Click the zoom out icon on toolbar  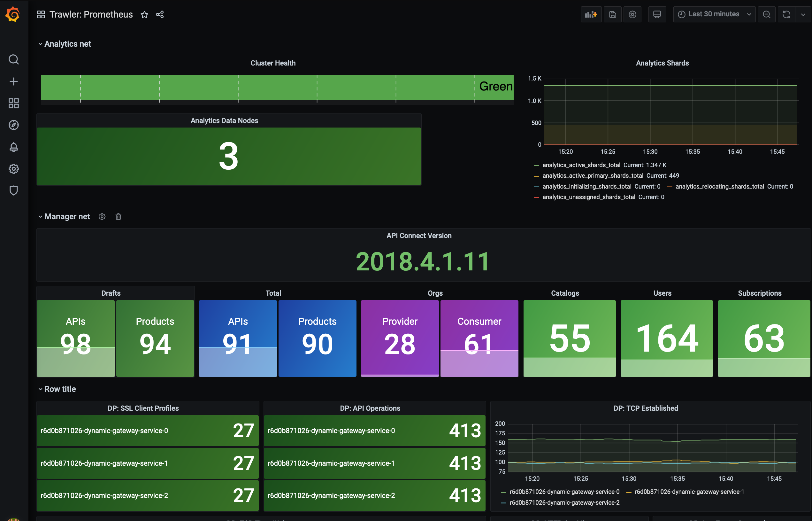coord(768,14)
